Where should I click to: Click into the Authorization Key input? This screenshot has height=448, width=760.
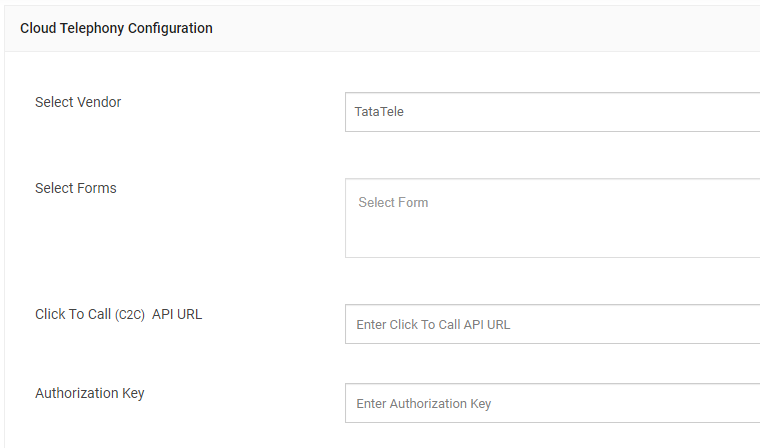pyautogui.click(x=552, y=403)
